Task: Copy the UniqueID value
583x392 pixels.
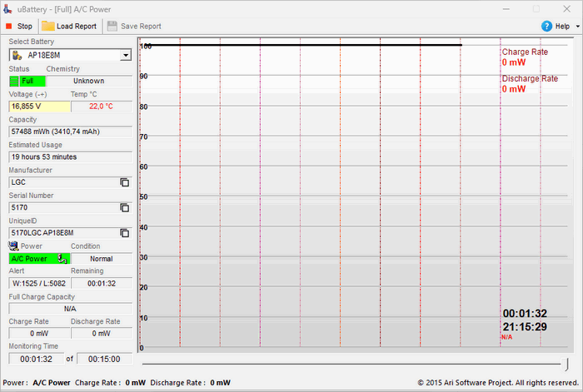Action: tap(124, 233)
